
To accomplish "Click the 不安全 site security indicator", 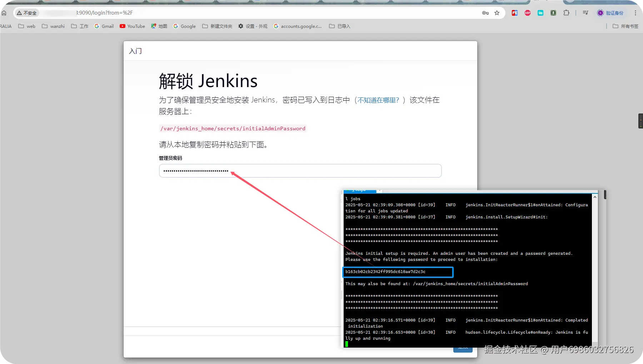I will click(x=27, y=13).
